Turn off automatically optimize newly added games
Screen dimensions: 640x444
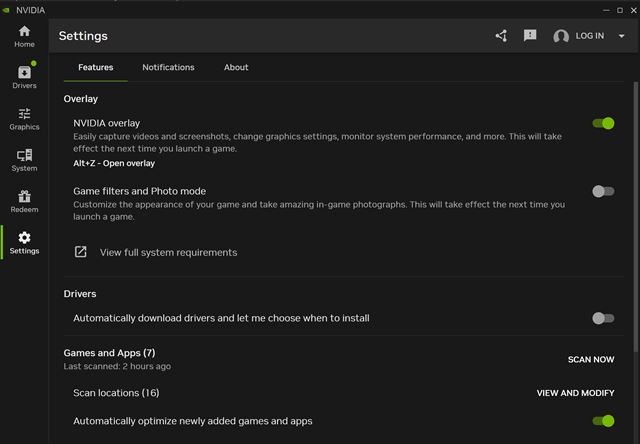tap(603, 421)
